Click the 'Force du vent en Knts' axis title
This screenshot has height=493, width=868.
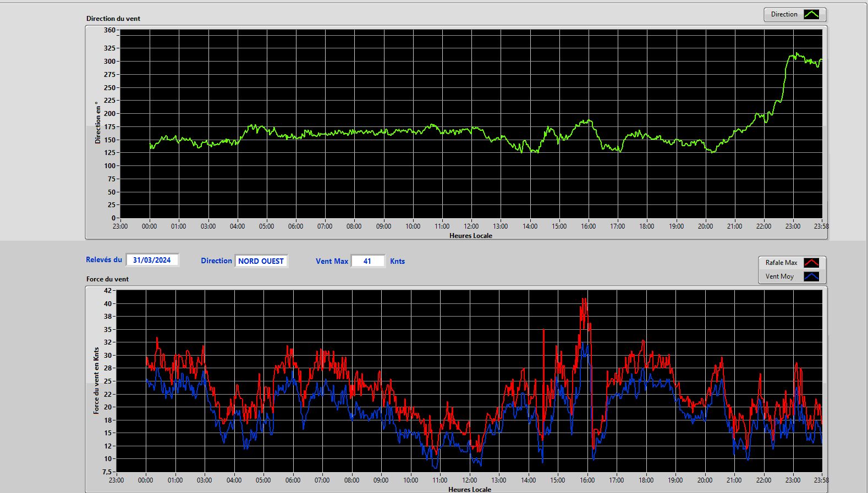point(96,380)
